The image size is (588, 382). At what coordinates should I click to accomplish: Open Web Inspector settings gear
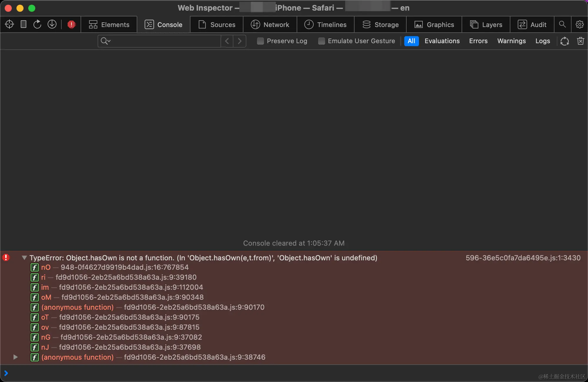point(579,24)
